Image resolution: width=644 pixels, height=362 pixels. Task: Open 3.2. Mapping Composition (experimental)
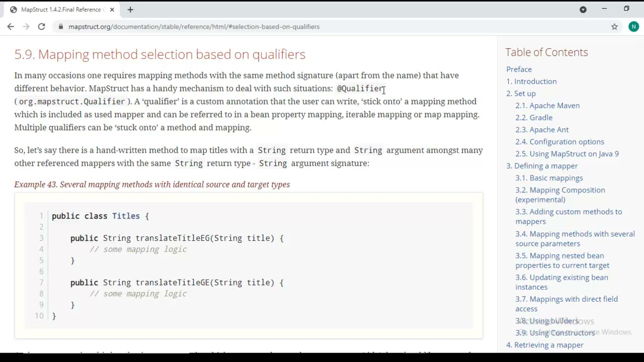(x=560, y=195)
